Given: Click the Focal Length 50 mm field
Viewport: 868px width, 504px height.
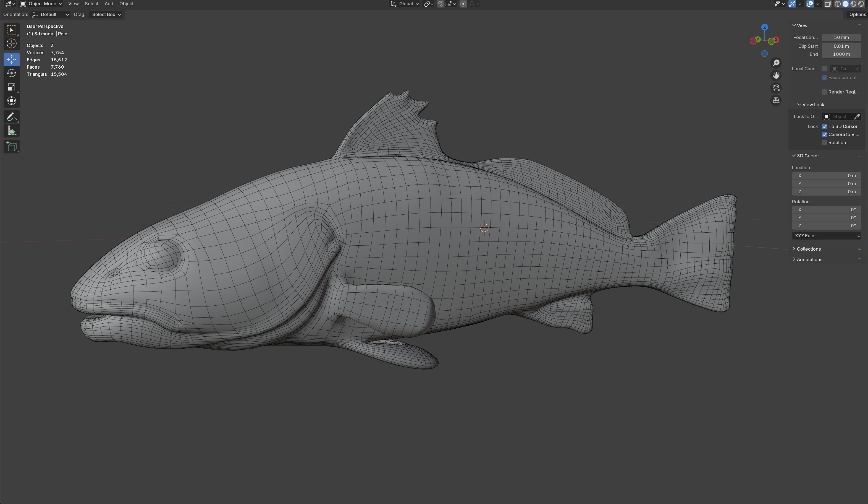Looking at the screenshot, I should tap(841, 37).
